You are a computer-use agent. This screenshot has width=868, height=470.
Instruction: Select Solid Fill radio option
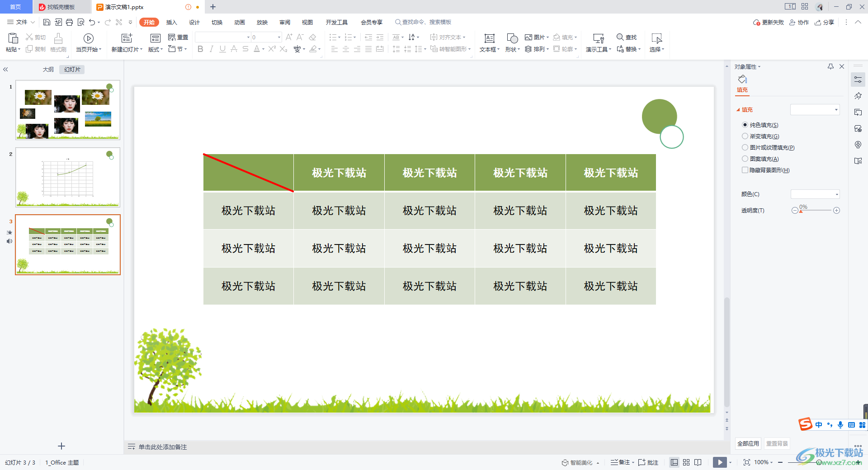pyautogui.click(x=745, y=125)
